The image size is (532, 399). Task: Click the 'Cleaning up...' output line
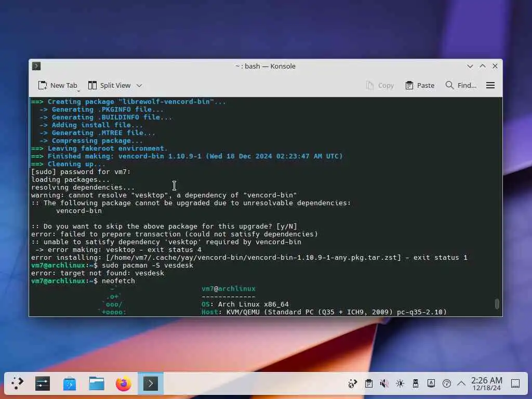[x=68, y=164]
